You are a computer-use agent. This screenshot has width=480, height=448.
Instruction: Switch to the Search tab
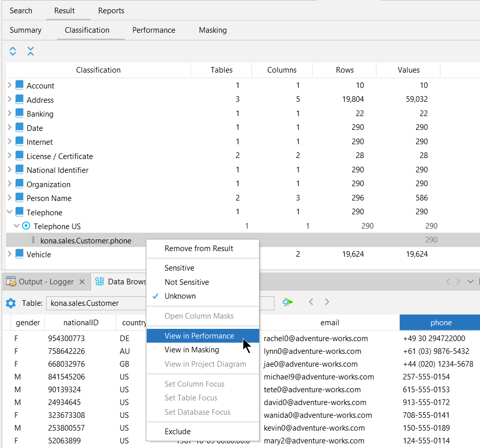pyautogui.click(x=21, y=11)
